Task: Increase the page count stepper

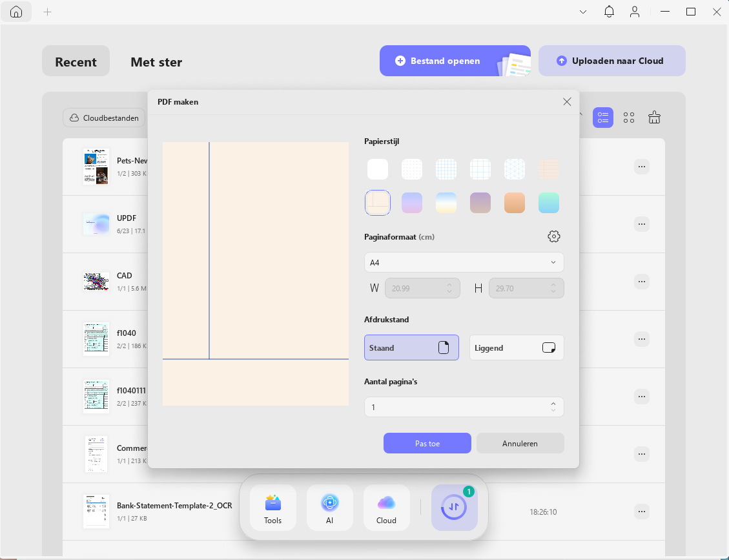Action: 553,404
